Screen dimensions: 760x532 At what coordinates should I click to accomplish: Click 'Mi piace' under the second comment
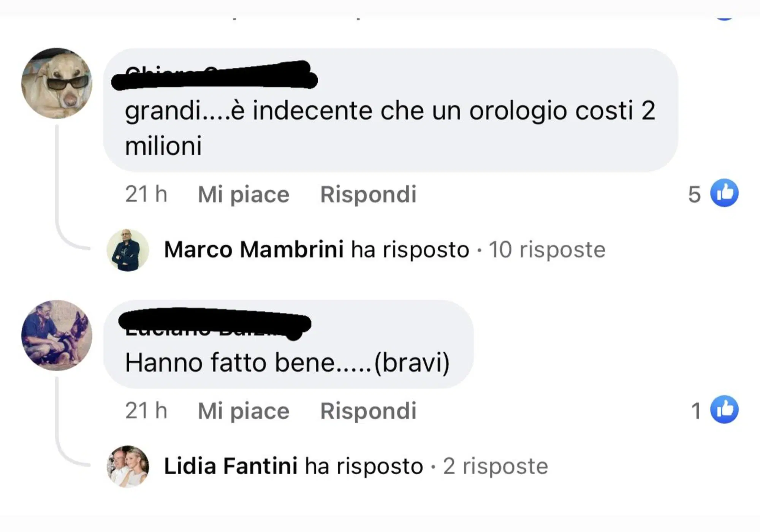242,410
